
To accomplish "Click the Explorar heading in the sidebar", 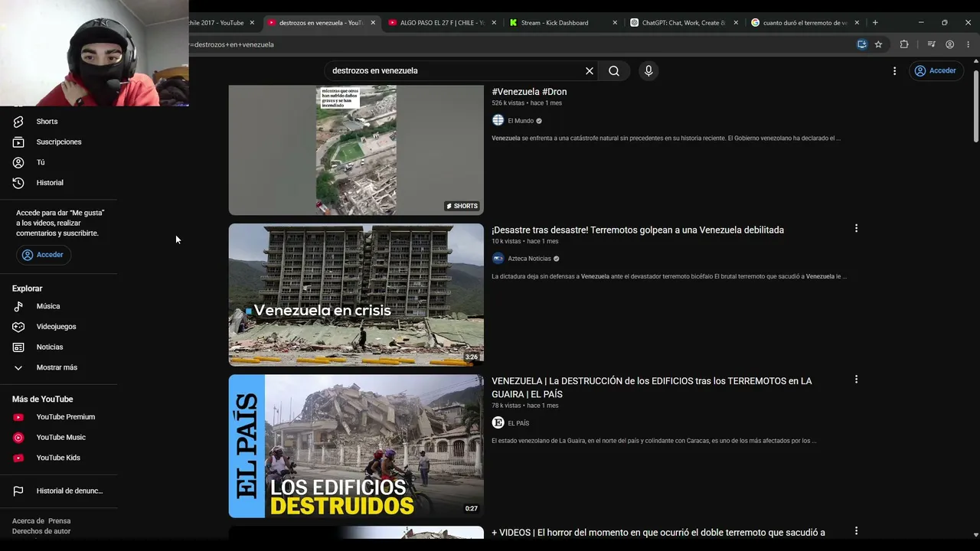I will [x=27, y=289].
